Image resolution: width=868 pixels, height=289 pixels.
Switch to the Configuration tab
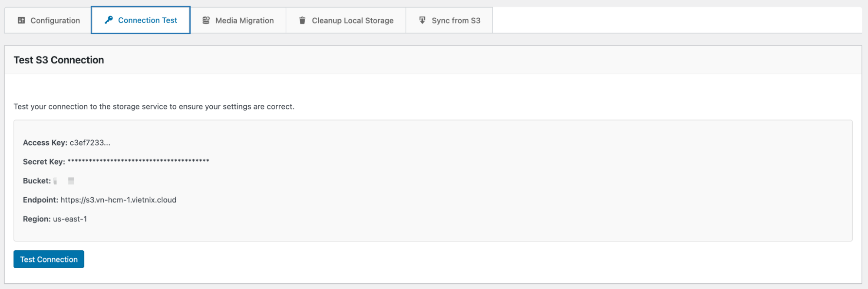tap(55, 20)
